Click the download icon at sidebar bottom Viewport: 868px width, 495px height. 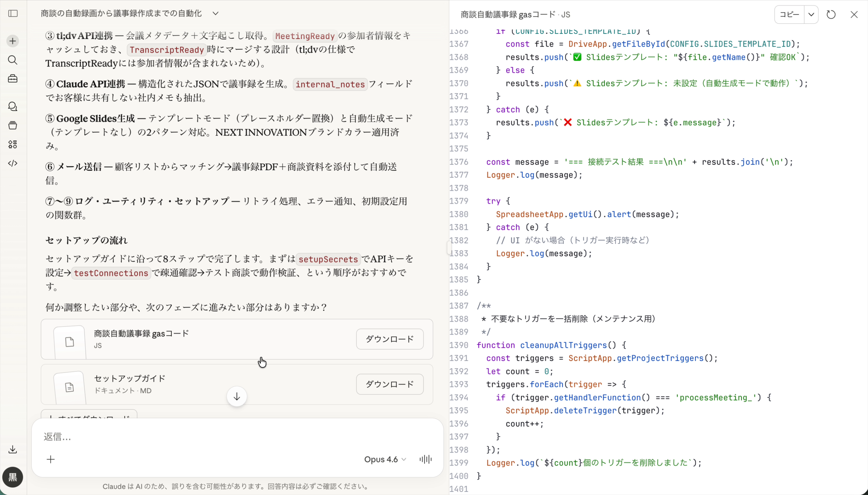[13, 449]
